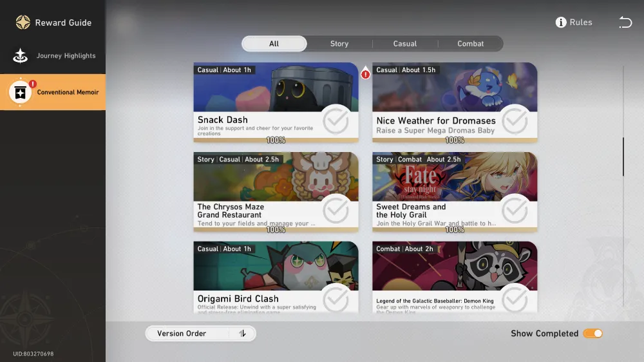
Task: Open the Origami Bird Clash thumbnail
Action: point(276,266)
